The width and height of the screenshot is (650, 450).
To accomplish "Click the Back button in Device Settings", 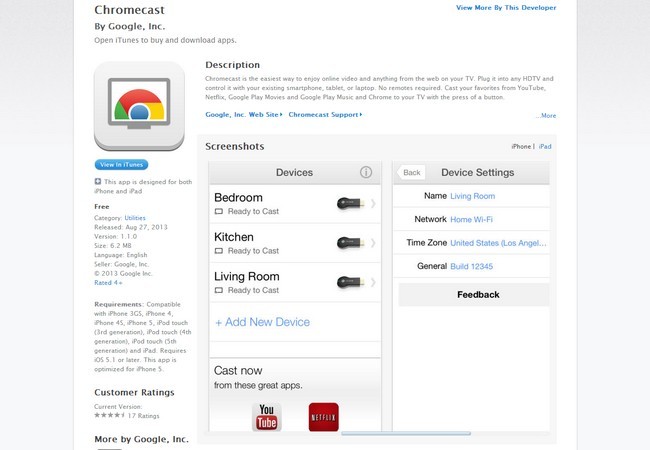I will tap(411, 172).
